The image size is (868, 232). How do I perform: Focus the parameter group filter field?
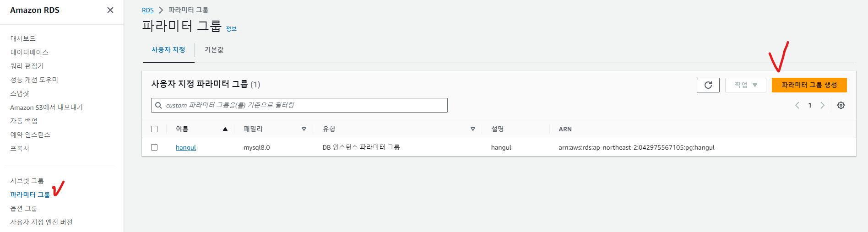click(302, 105)
